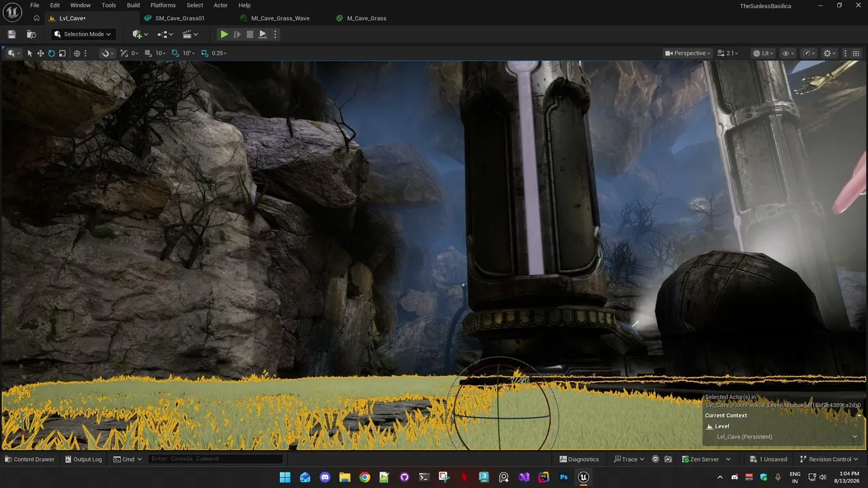The image size is (868, 488).
Task: Switch to the SM_Cave_Grass01 tab
Action: (180, 18)
